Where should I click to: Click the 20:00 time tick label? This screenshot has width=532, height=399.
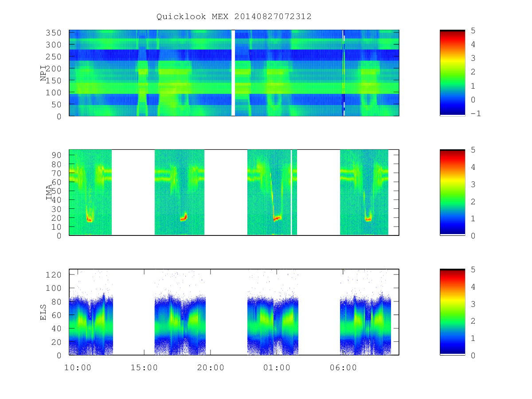(211, 368)
